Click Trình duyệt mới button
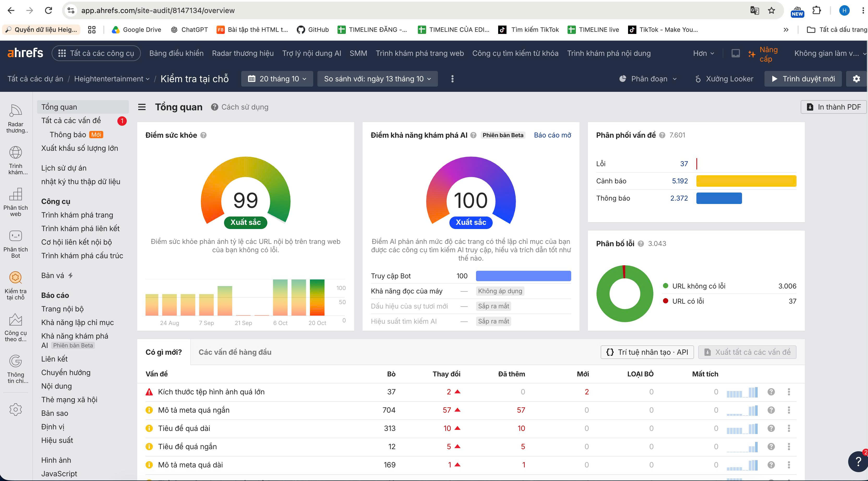This screenshot has height=481, width=868. click(803, 79)
